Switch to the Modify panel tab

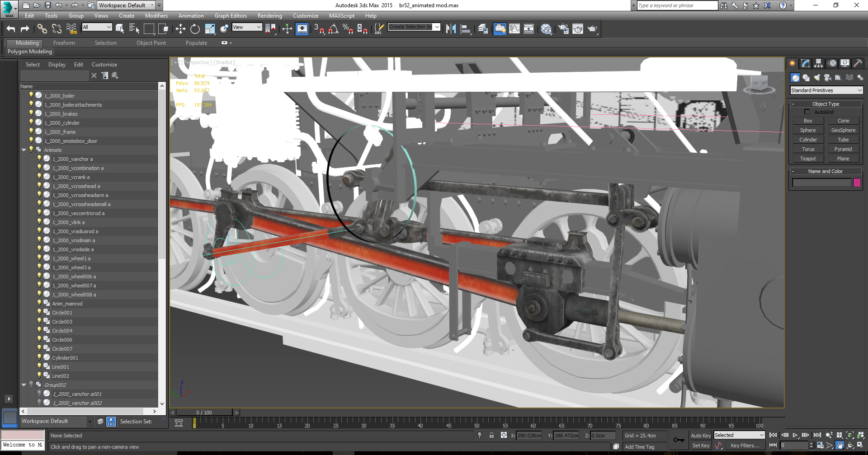(x=805, y=63)
